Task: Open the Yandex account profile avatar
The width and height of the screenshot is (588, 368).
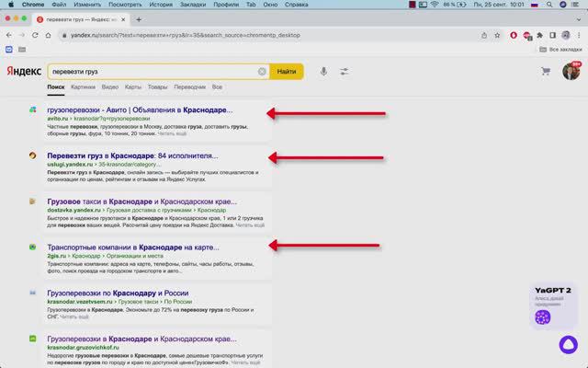Action: click(571, 71)
